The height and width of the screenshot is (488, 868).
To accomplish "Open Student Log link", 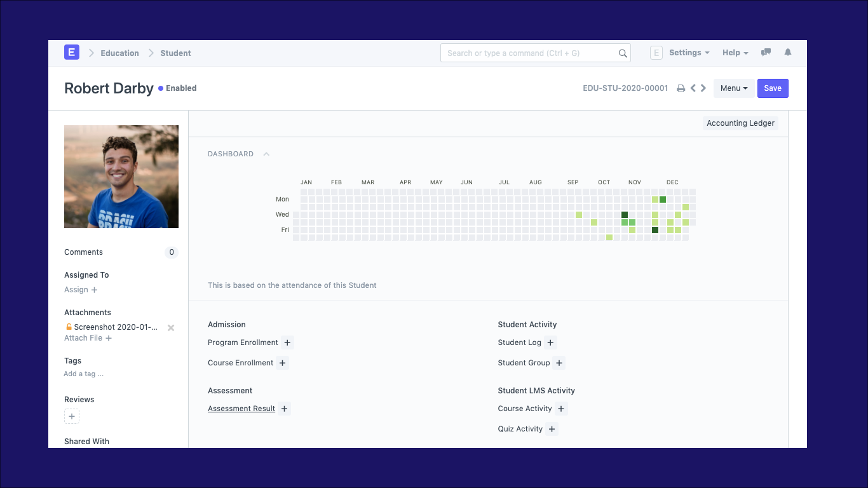I will coord(520,342).
